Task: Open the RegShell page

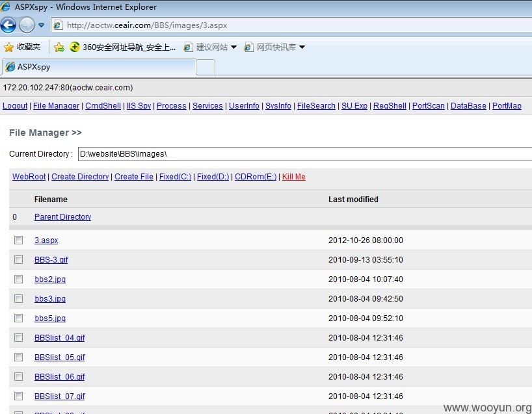Action: (390, 106)
